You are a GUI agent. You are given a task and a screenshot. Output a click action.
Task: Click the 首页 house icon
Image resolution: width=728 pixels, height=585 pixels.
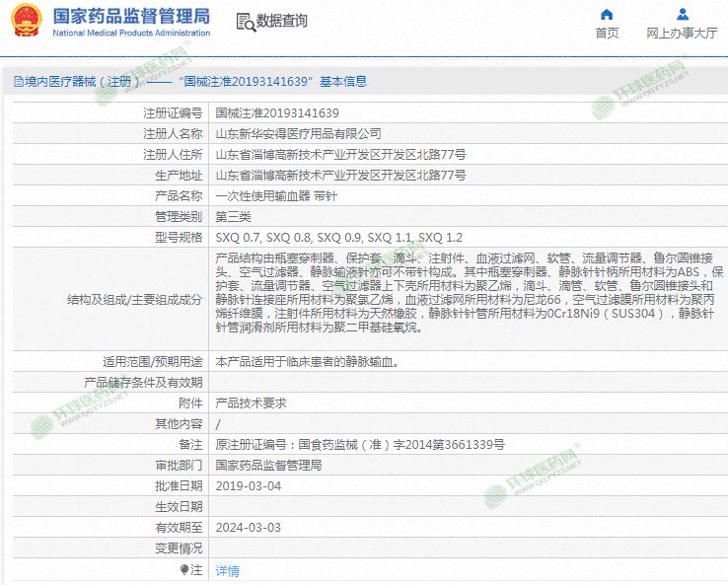pyautogui.click(x=607, y=14)
